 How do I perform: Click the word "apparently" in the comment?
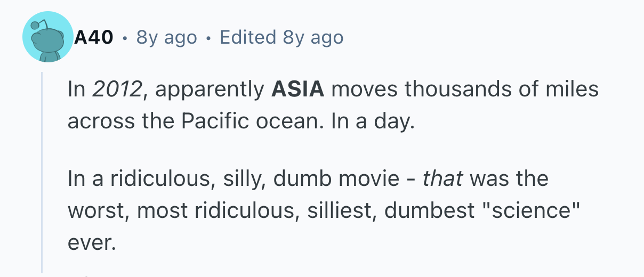pos(208,89)
